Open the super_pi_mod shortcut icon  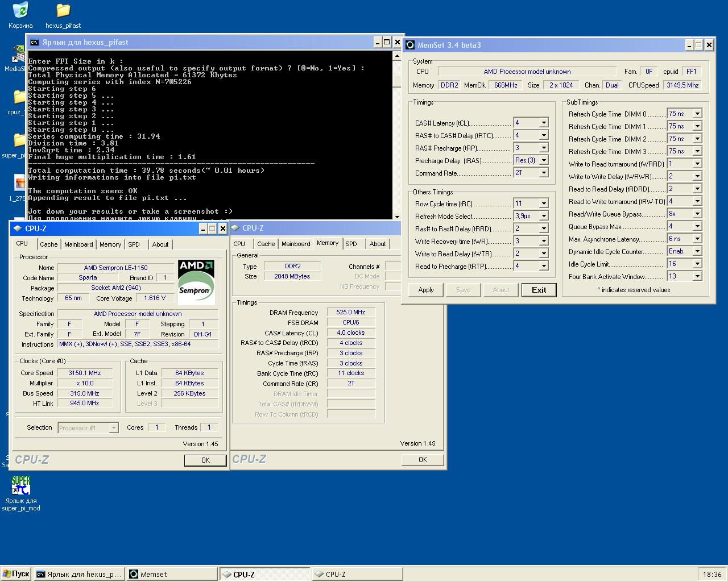(21, 493)
